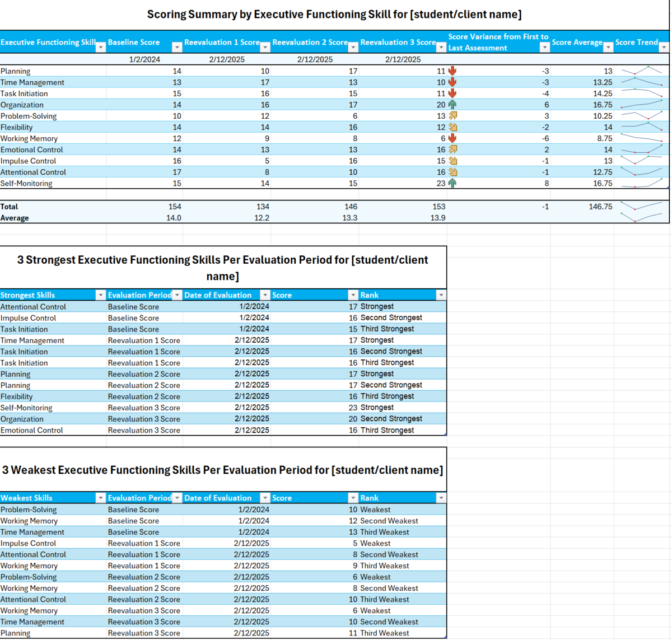Select the Emotional Control cell in summary table
Viewport: 672px width, 640px height.
pyautogui.click(x=53, y=150)
